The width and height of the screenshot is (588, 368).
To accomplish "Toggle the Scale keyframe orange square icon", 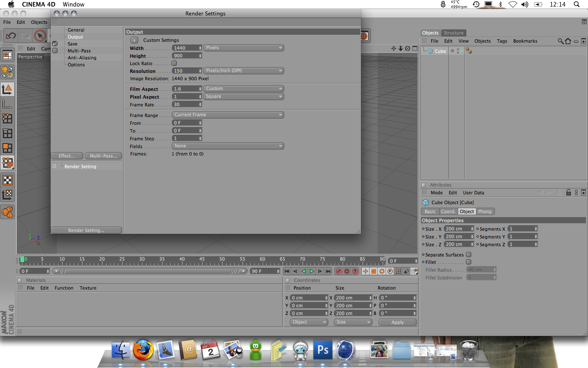I will pyautogui.click(x=374, y=271).
